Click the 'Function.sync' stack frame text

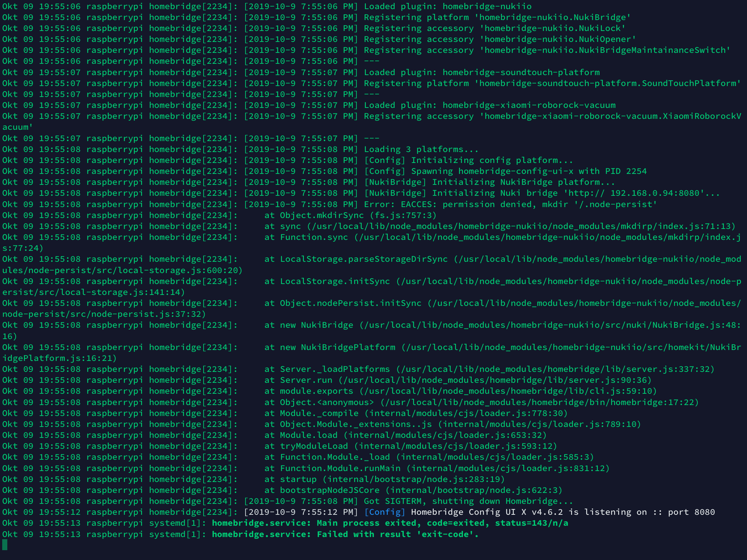pyautogui.click(x=314, y=237)
